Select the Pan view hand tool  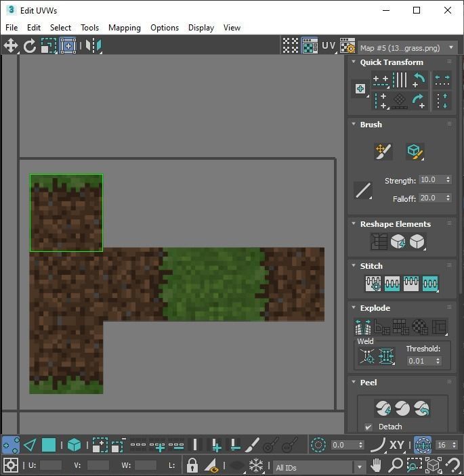click(x=376, y=465)
